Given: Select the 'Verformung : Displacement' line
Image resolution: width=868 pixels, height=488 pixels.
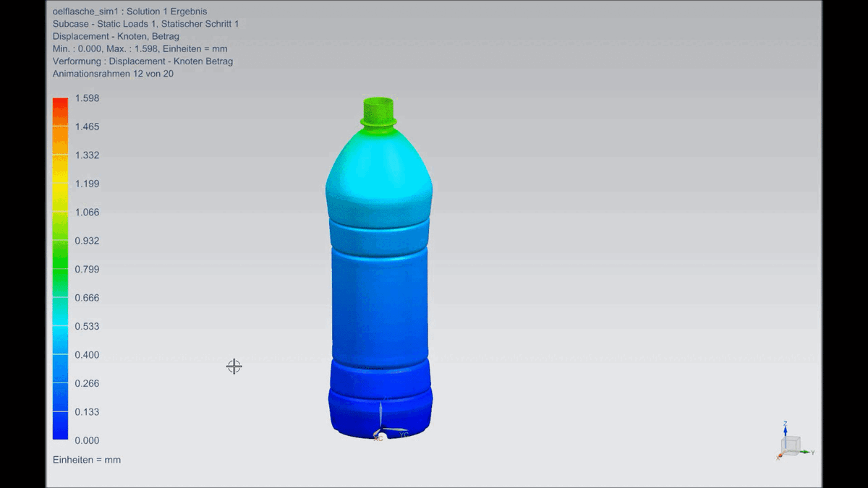Looking at the screenshot, I should 143,61.
